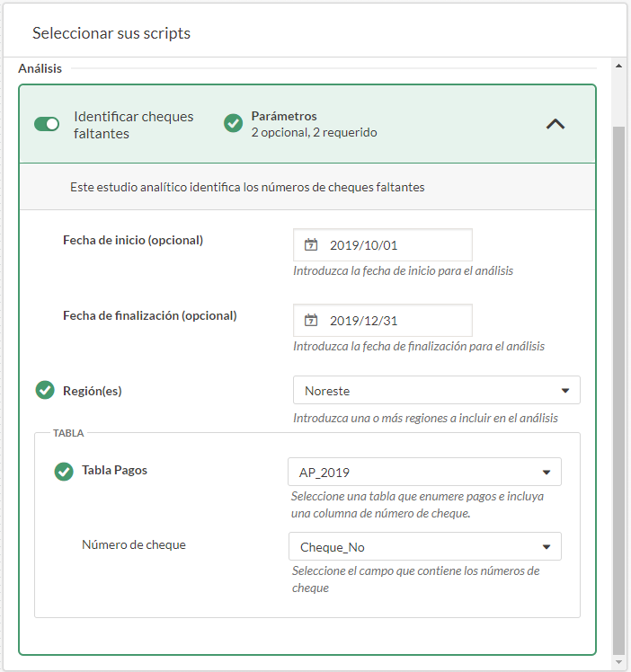Click the green Parámetros checkmark icon
Image resolution: width=631 pixels, height=672 pixels.
(x=233, y=123)
